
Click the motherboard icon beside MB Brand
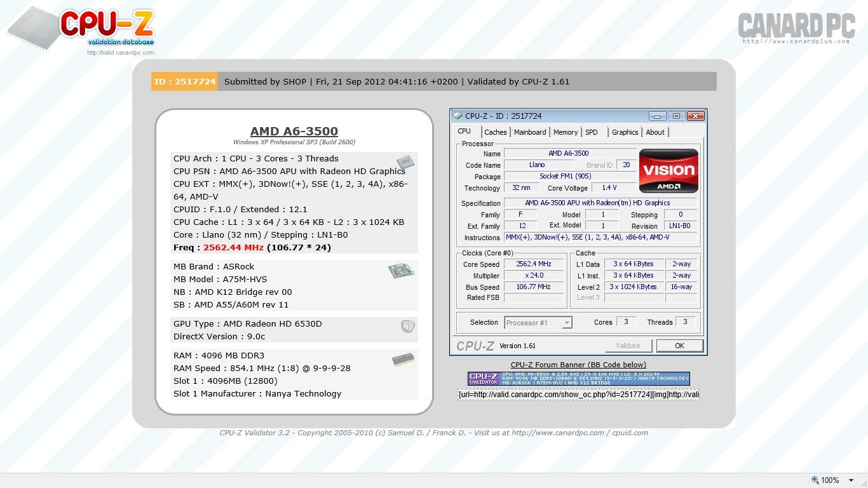pos(401,271)
